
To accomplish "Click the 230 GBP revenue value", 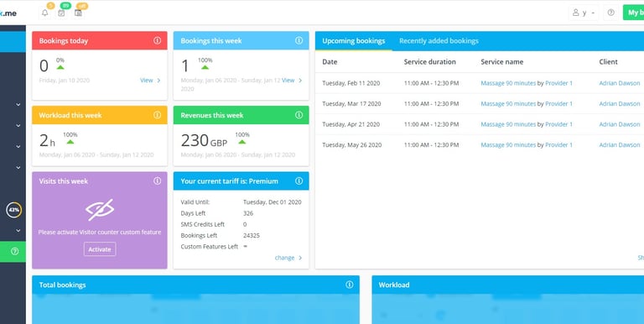I will (204, 141).
